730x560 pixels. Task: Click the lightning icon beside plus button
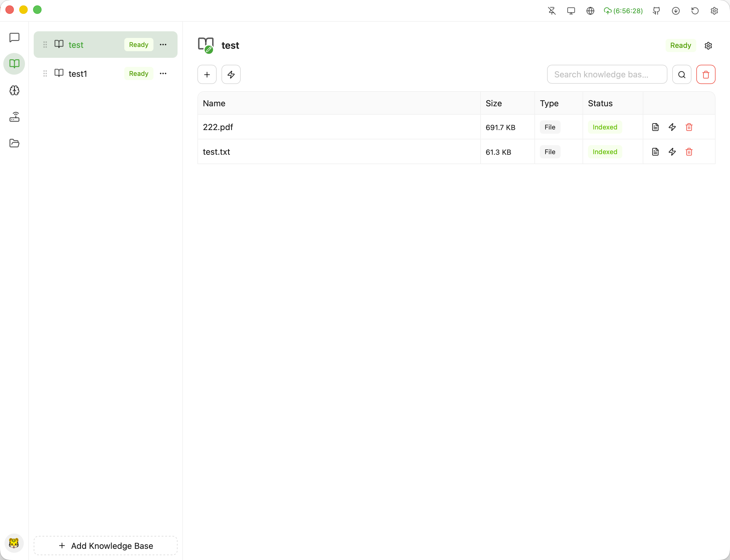click(231, 74)
